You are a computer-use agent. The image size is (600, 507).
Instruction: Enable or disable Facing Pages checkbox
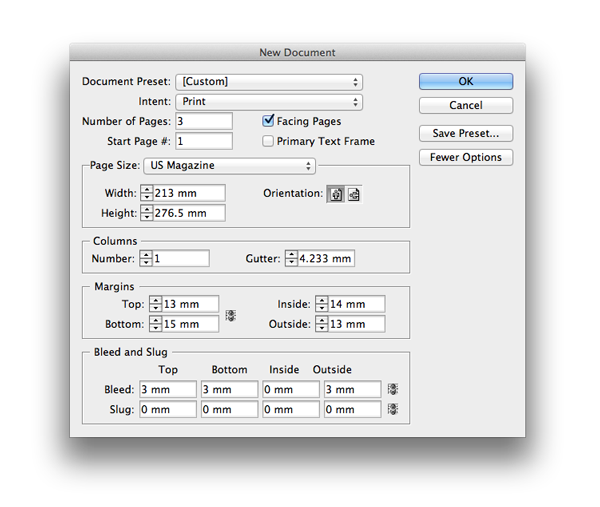pos(268,121)
